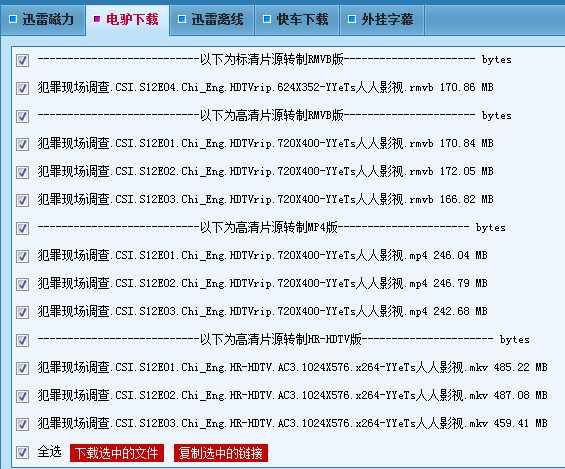Toggle the 全选 checkbox
The height and width of the screenshot is (469, 565).
(x=22, y=452)
